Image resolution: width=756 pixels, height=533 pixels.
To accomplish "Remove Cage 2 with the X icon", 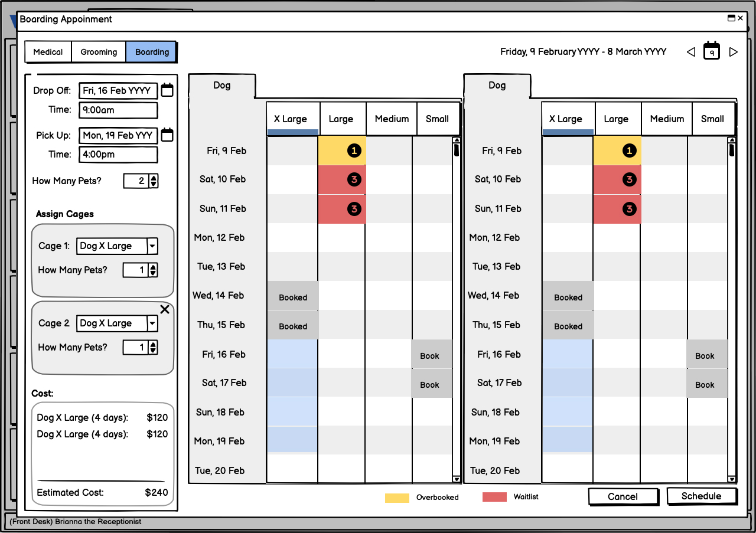I will click(x=165, y=309).
